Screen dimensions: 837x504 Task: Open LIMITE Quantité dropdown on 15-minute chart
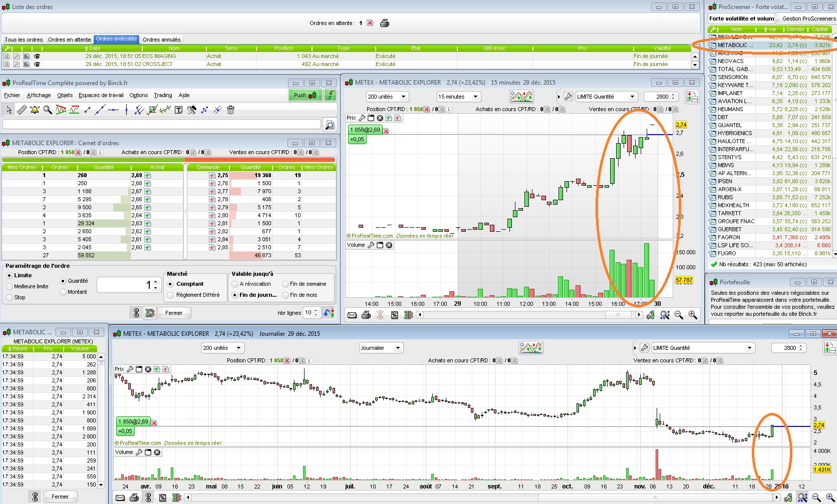pyautogui.click(x=606, y=97)
